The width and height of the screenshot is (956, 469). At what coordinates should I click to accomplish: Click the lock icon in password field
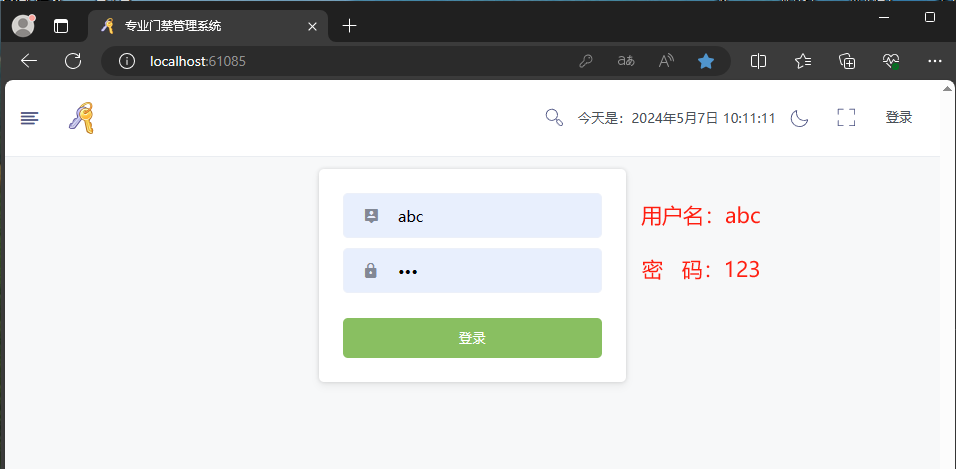(x=371, y=270)
